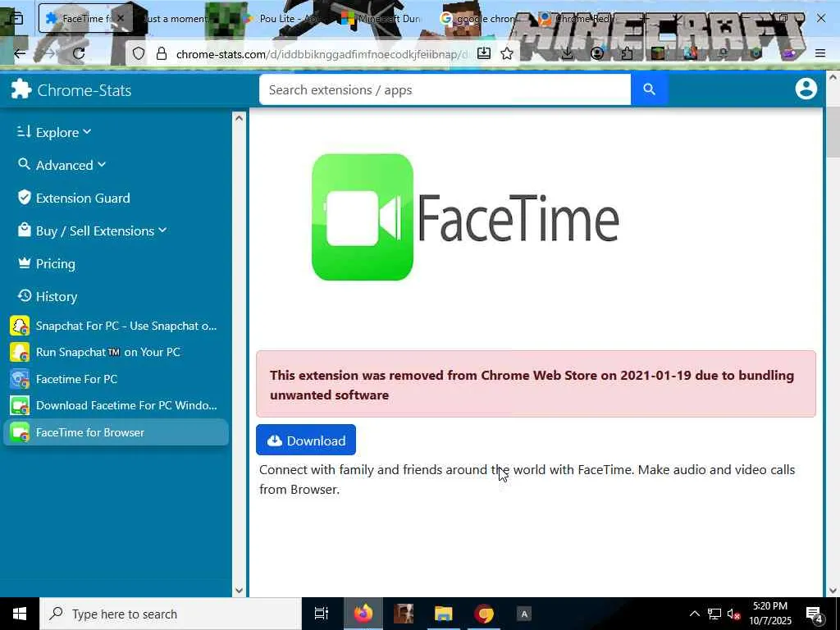Click the Firefox taskbar icon
The height and width of the screenshot is (630, 840).
point(363,614)
